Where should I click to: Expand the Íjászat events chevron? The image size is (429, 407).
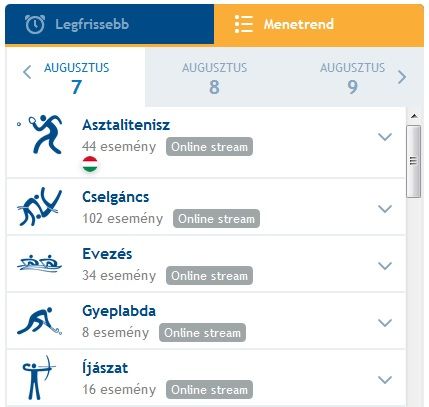coord(385,380)
